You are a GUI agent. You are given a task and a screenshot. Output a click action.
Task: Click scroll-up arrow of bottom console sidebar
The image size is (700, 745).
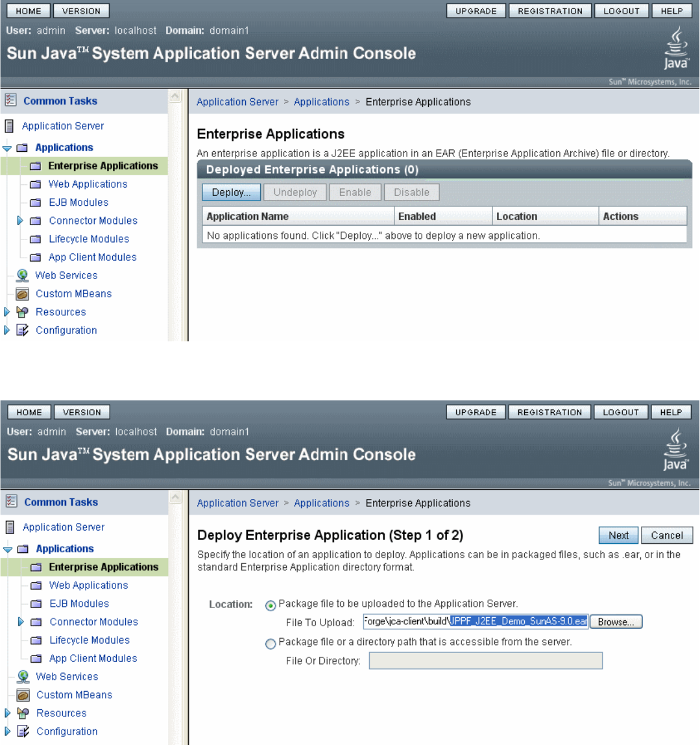pos(175,498)
